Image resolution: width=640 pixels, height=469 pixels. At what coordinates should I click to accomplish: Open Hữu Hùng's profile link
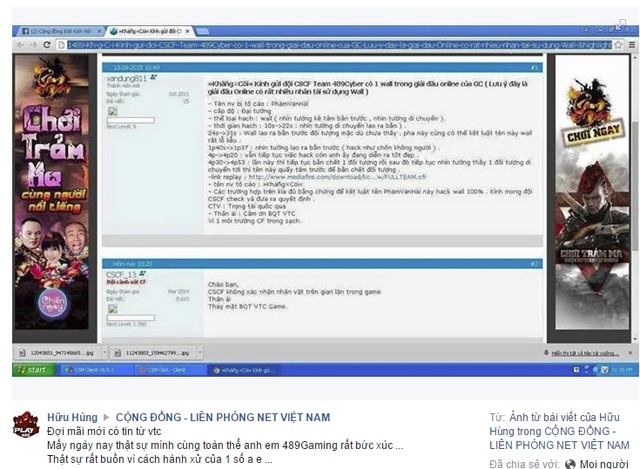point(72,417)
